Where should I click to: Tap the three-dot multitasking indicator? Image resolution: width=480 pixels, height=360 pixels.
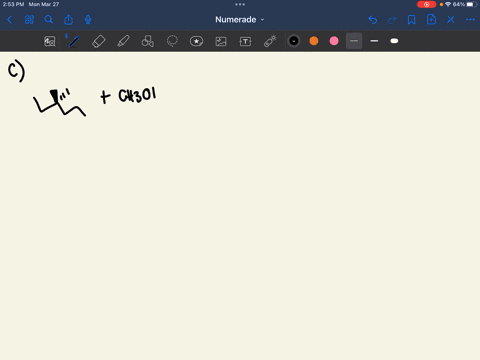click(x=240, y=4)
